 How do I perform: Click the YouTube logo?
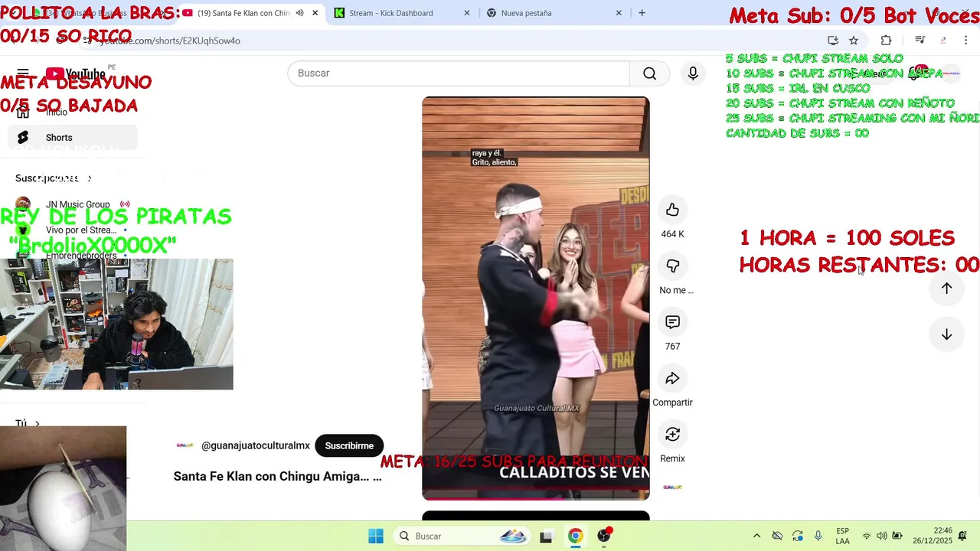[x=75, y=73]
